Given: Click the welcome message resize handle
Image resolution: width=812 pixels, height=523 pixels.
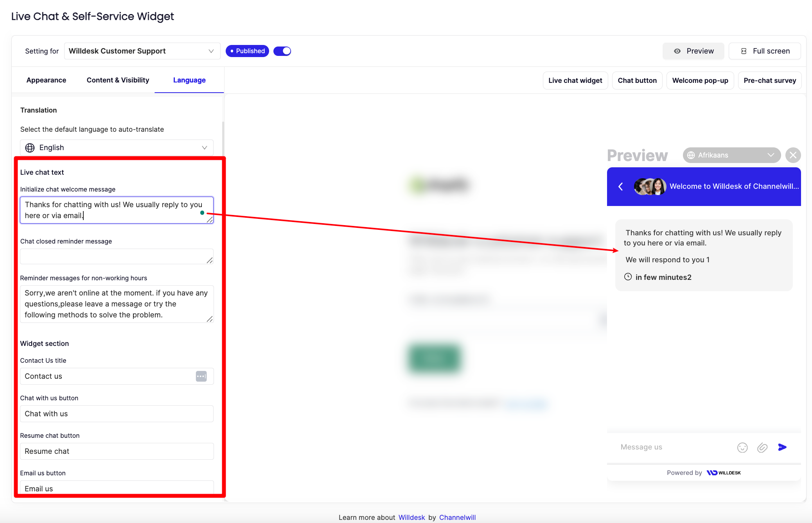Looking at the screenshot, I should [x=210, y=220].
